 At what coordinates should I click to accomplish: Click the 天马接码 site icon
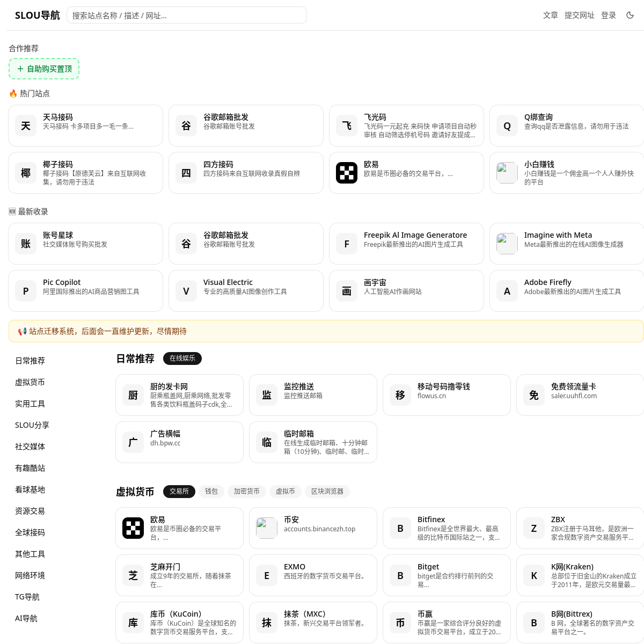pos(26,126)
